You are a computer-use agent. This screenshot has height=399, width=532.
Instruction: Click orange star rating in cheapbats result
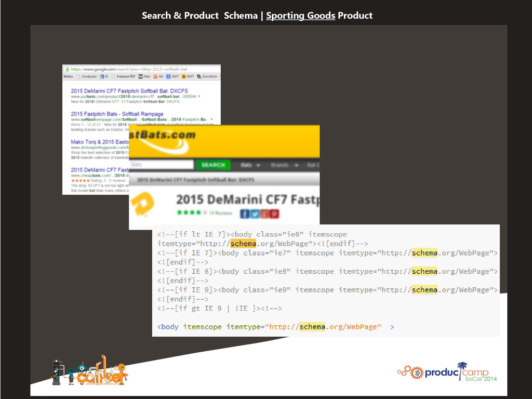pyautogui.click(x=80, y=181)
